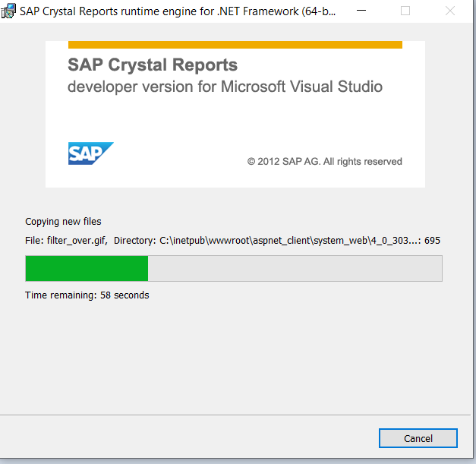Cancel the Crystal Reports installation
The height and width of the screenshot is (464, 476).
click(418, 438)
